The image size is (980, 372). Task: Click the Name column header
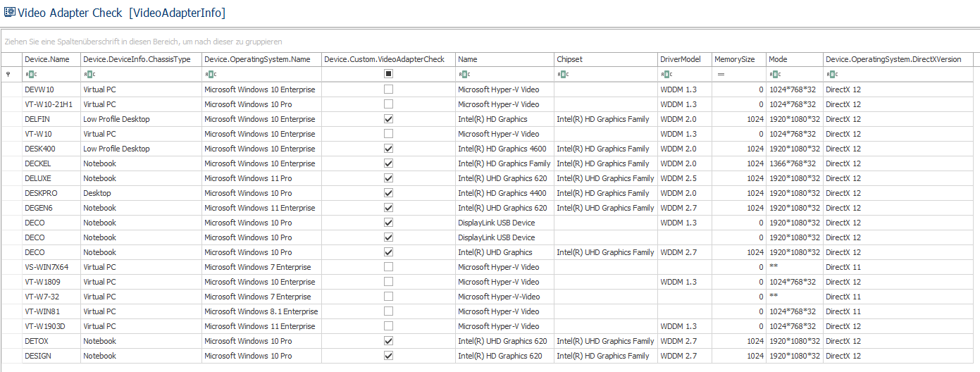point(505,59)
